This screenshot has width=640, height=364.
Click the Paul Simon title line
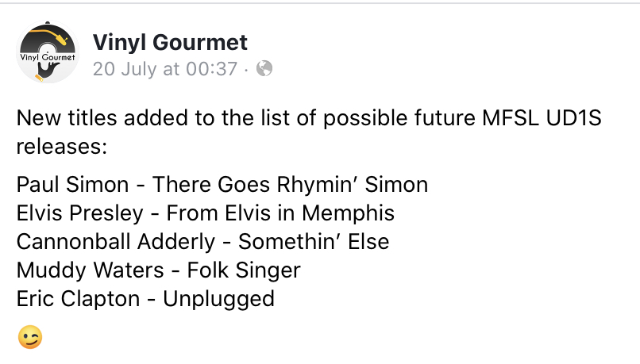point(222,185)
